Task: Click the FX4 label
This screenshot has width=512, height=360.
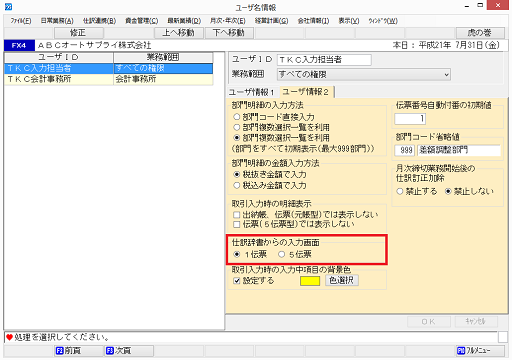Action: click(x=19, y=45)
